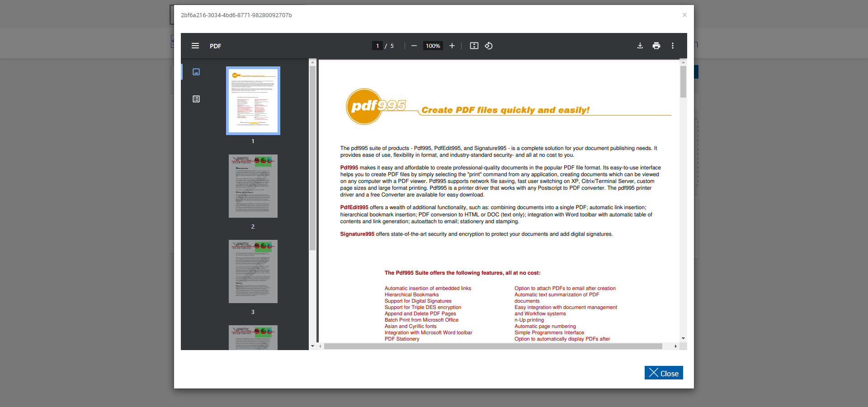Click the pdf995 orange logo
The height and width of the screenshot is (407, 868).
tap(375, 106)
